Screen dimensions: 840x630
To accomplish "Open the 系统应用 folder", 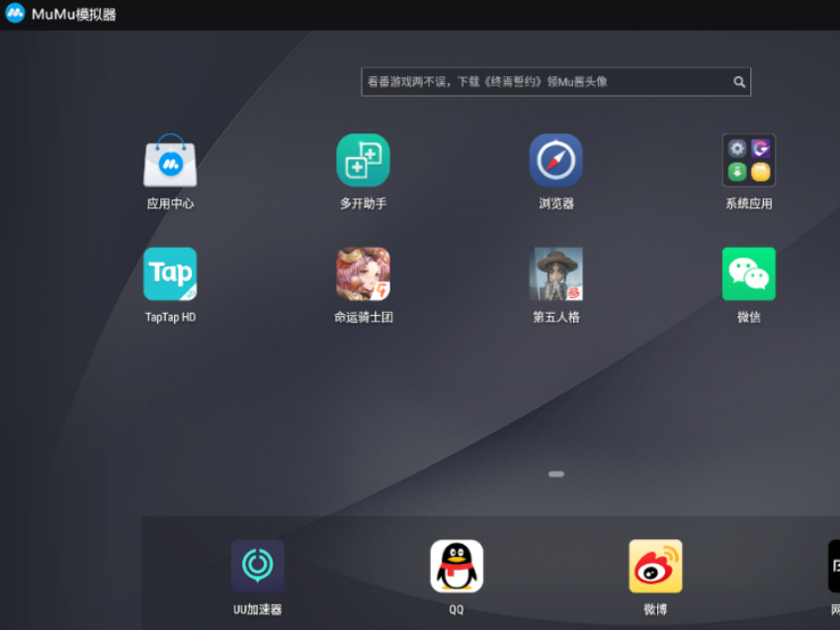I will [749, 160].
